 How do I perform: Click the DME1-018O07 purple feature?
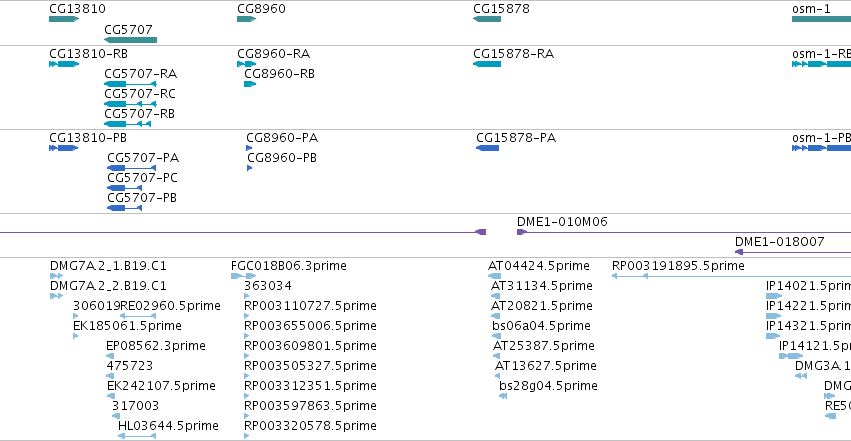coord(792,252)
